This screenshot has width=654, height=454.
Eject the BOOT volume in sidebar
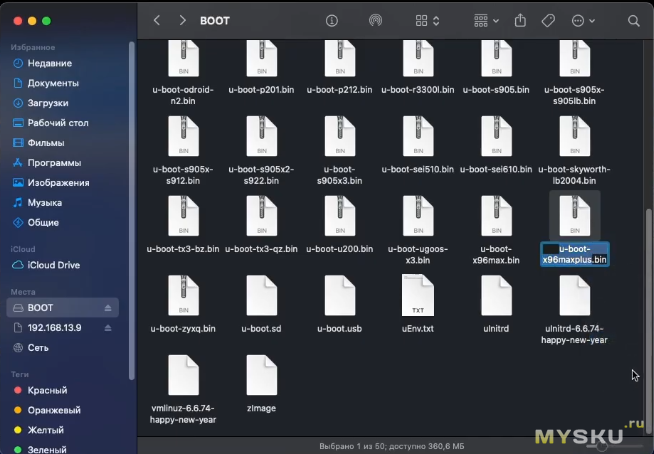[x=108, y=308]
